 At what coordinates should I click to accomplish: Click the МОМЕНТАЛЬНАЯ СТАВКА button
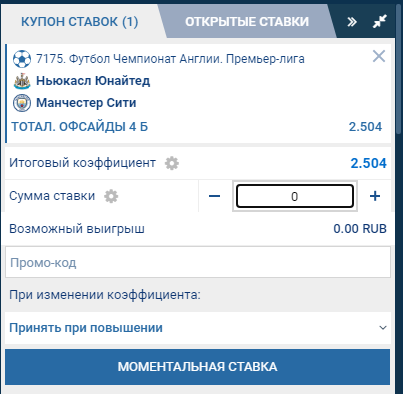tap(197, 367)
